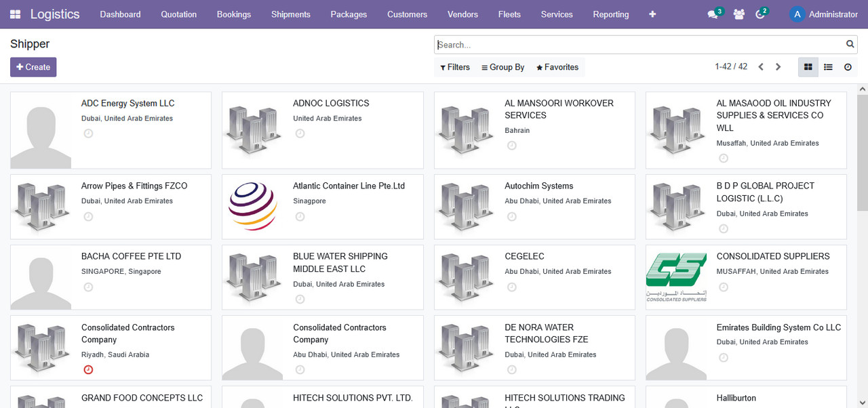Open the apps grid home menu icon

coord(15,14)
